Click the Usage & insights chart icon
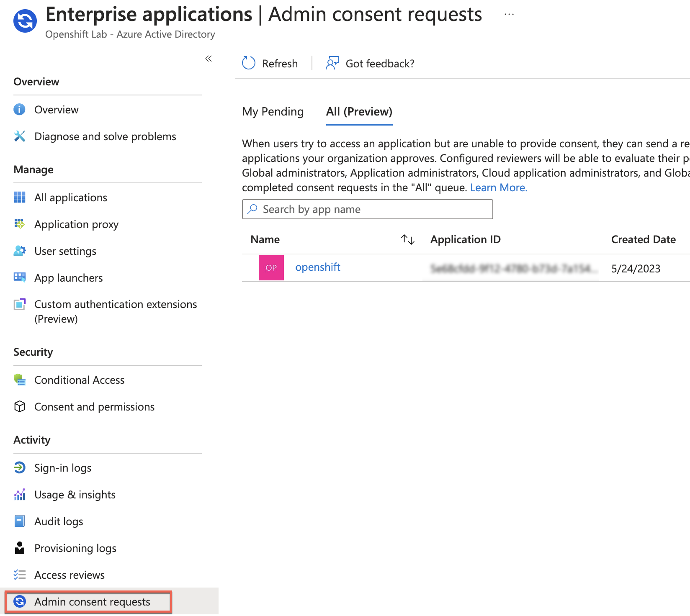This screenshot has height=616, width=690. (x=19, y=494)
